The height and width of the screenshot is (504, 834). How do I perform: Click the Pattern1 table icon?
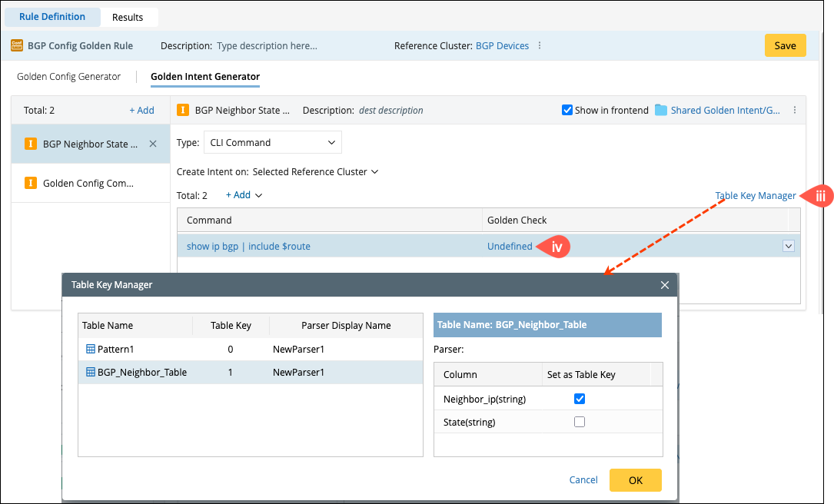click(91, 350)
